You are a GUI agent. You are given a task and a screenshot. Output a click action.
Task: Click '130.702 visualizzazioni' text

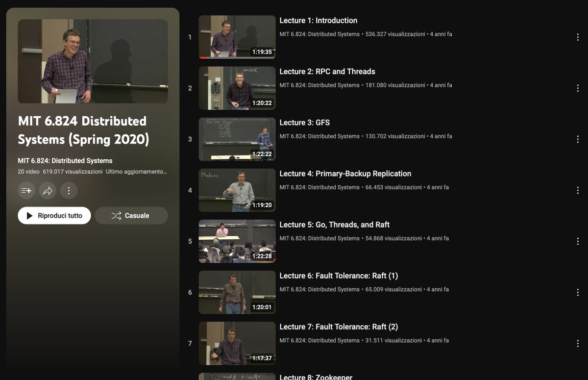(x=395, y=136)
